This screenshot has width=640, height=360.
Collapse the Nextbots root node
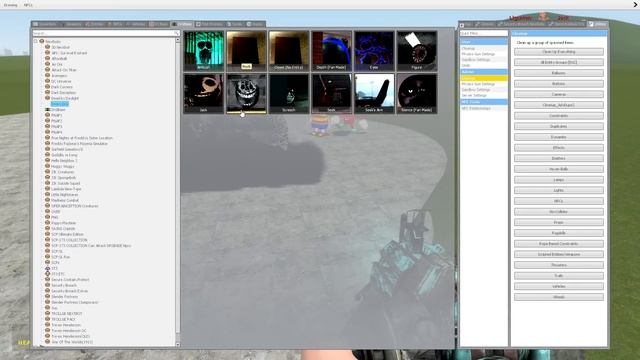pyautogui.click(x=36, y=41)
